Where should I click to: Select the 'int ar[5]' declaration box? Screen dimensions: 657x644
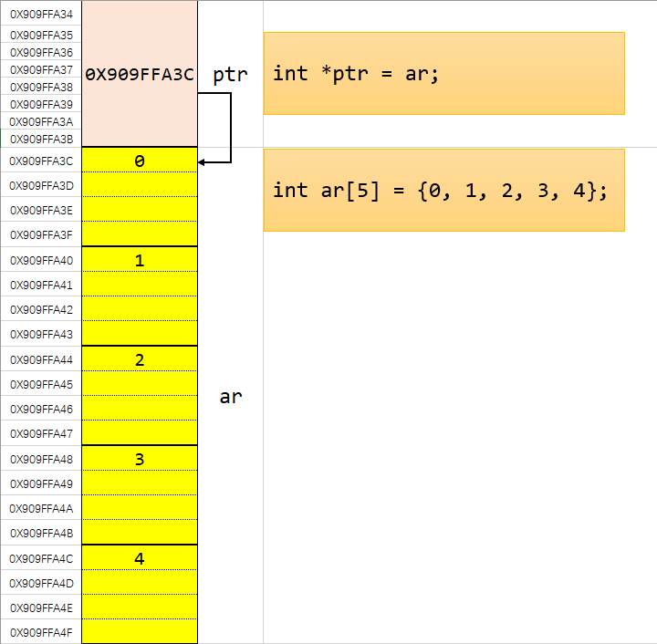pos(443,191)
